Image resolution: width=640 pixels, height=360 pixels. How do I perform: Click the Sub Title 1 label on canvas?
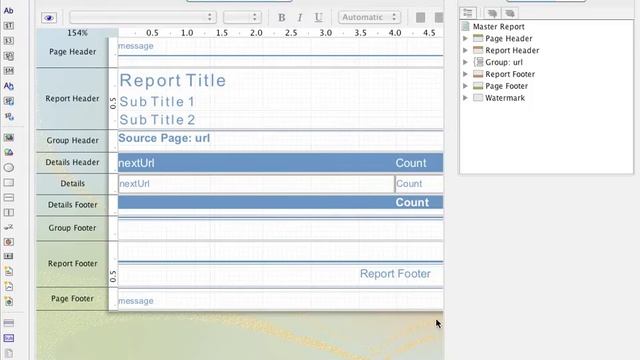157,102
